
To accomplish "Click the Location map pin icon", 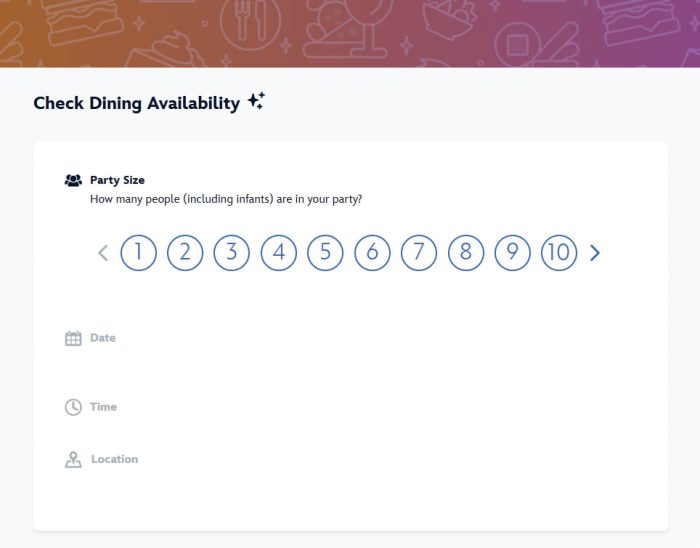I will [73, 460].
